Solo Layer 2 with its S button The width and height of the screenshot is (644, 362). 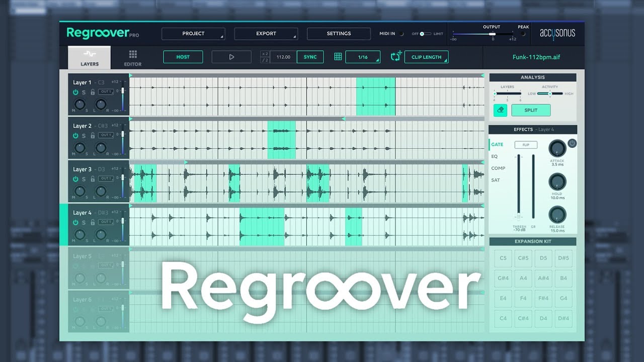point(84,136)
